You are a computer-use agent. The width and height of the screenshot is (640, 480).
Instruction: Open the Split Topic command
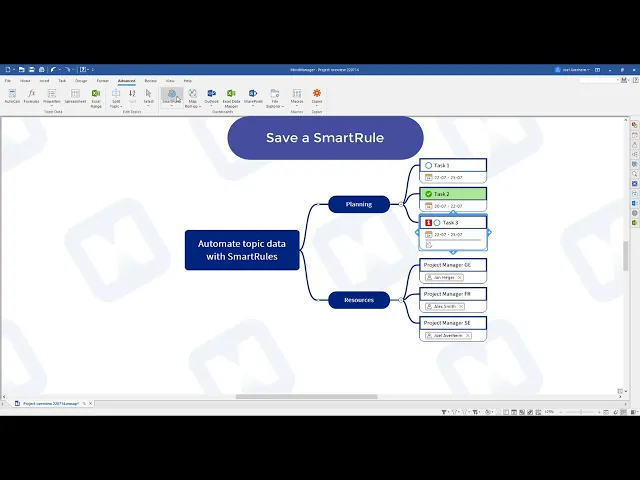click(116, 96)
